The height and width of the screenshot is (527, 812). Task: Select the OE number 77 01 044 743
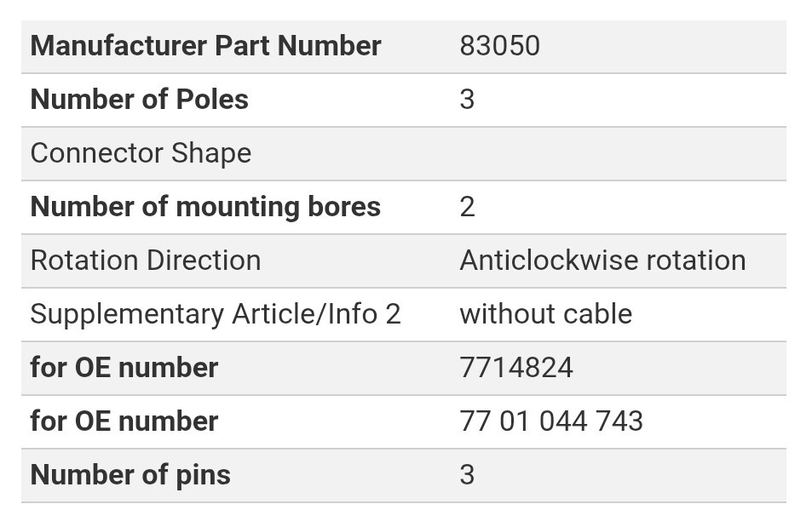click(x=551, y=421)
